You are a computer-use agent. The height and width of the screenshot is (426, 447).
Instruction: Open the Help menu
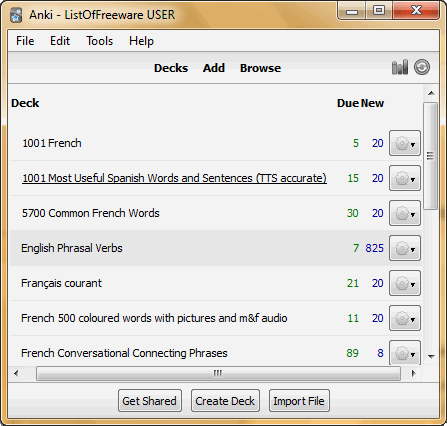coord(141,41)
